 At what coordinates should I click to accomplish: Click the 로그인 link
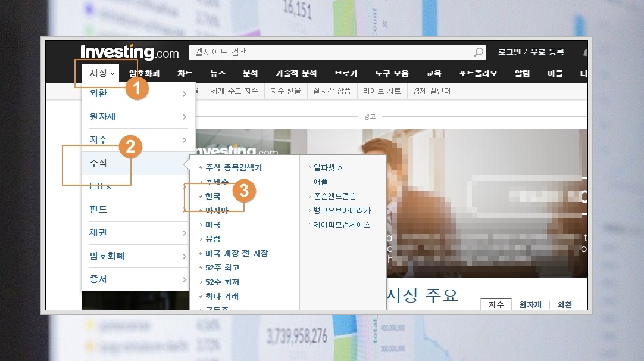coord(509,52)
